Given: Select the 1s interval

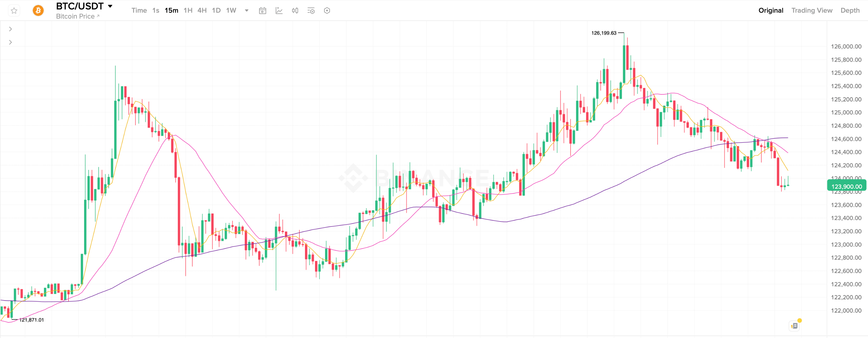Looking at the screenshot, I should [x=156, y=10].
